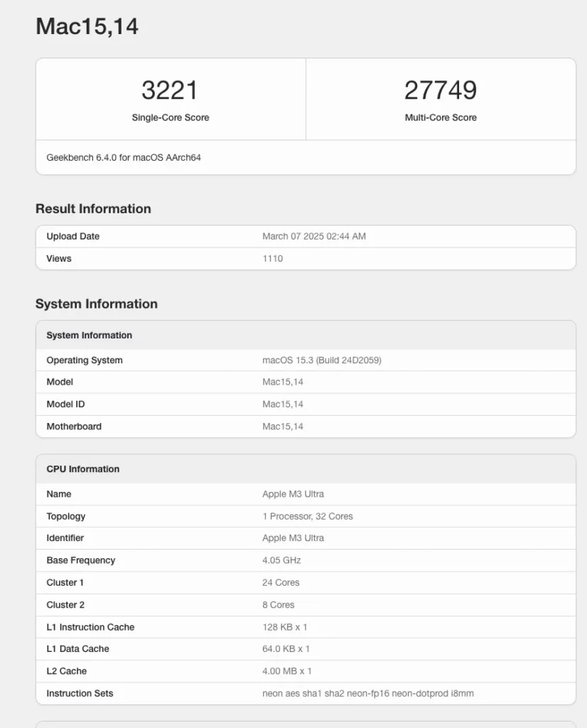Click the Cluster 2 label

point(65,605)
